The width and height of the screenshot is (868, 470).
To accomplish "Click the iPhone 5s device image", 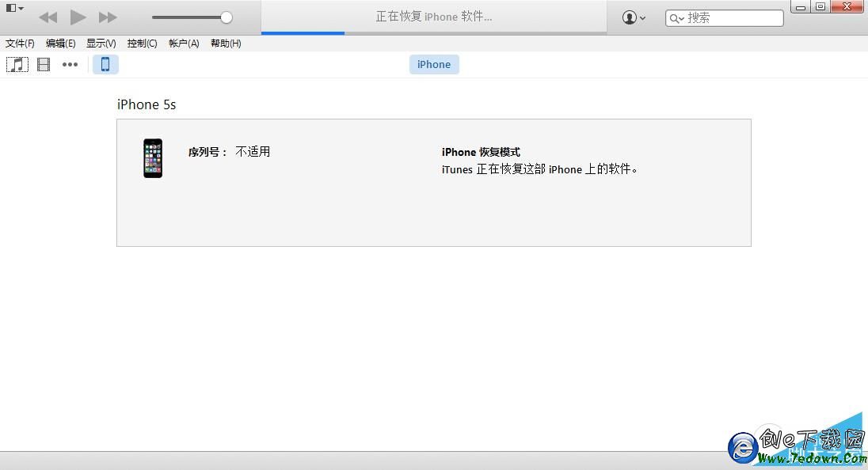I will coord(153,158).
